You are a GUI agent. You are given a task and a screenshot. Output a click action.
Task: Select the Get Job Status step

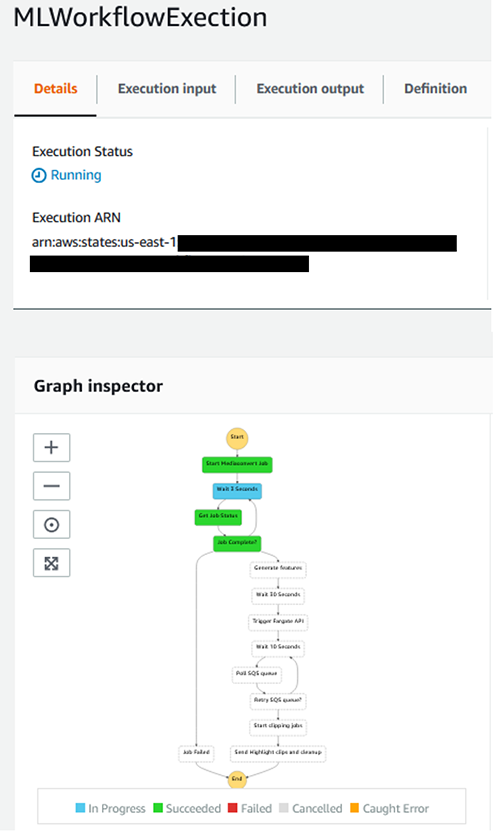coord(218,517)
